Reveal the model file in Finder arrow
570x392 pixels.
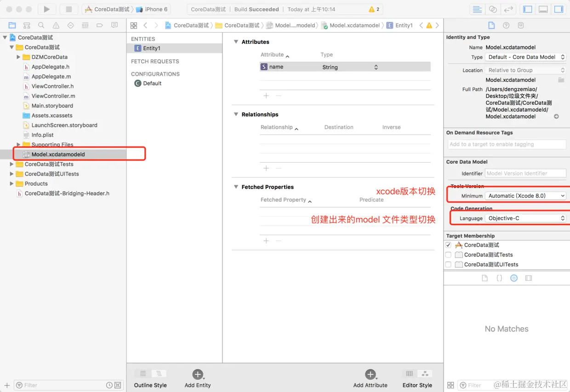[556, 116]
